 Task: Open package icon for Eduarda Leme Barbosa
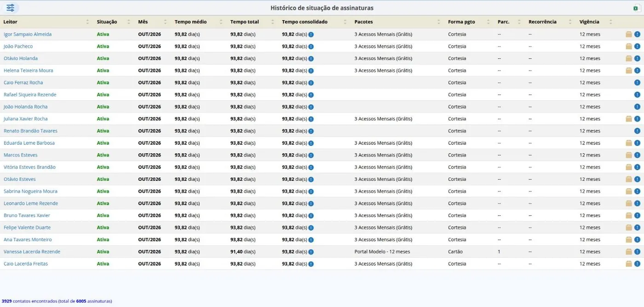click(629, 143)
